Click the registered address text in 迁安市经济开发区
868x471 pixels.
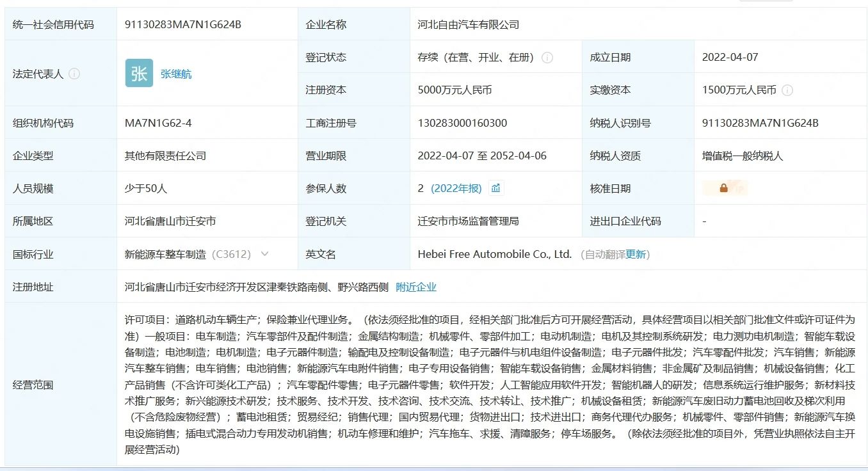click(x=256, y=287)
